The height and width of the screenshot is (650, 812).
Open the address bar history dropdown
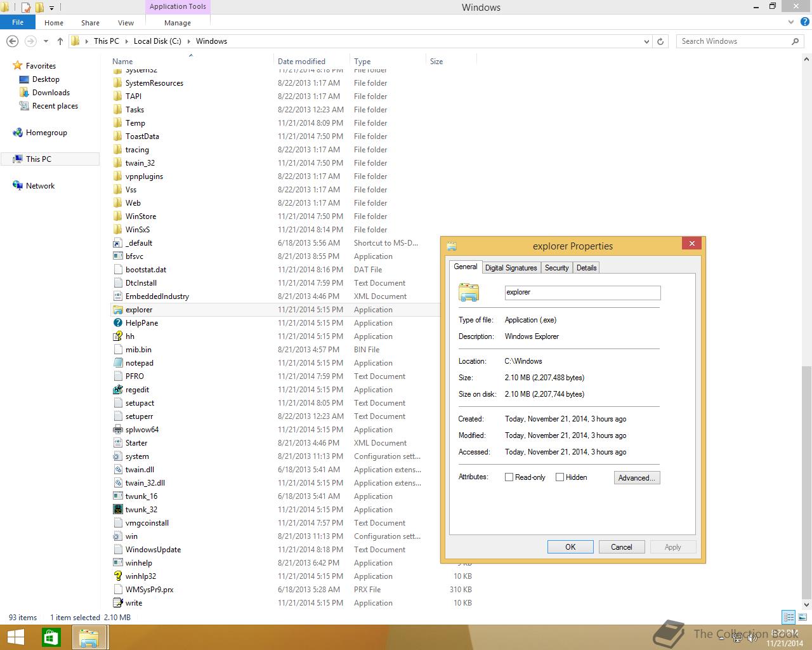[646, 41]
